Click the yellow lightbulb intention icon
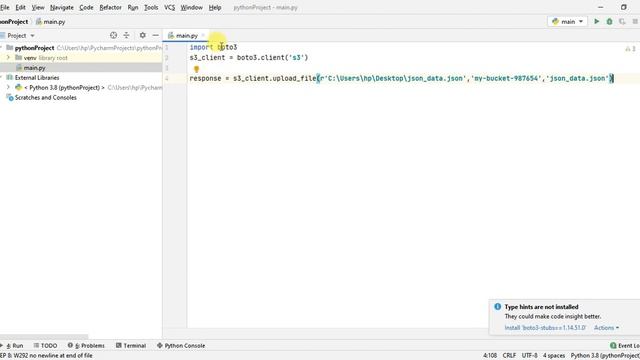This screenshot has width=640, height=360. click(x=196, y=69)
